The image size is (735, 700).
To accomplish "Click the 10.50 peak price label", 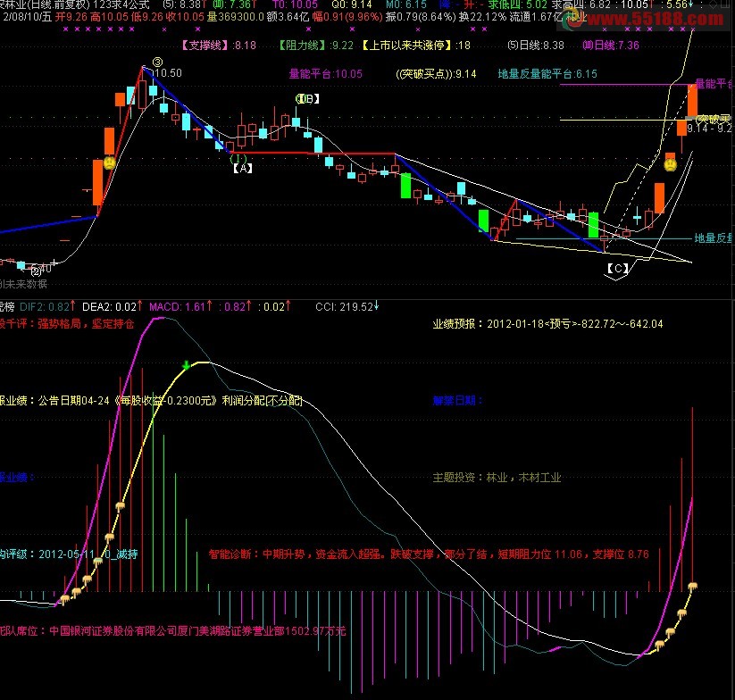I will pos(169,72).
